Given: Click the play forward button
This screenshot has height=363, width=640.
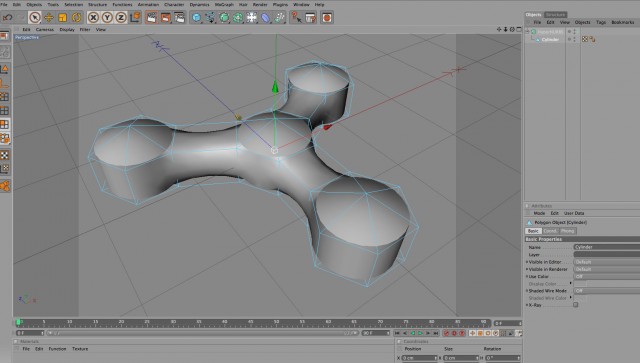Looking at the screenshot, I should coord(420,333).
